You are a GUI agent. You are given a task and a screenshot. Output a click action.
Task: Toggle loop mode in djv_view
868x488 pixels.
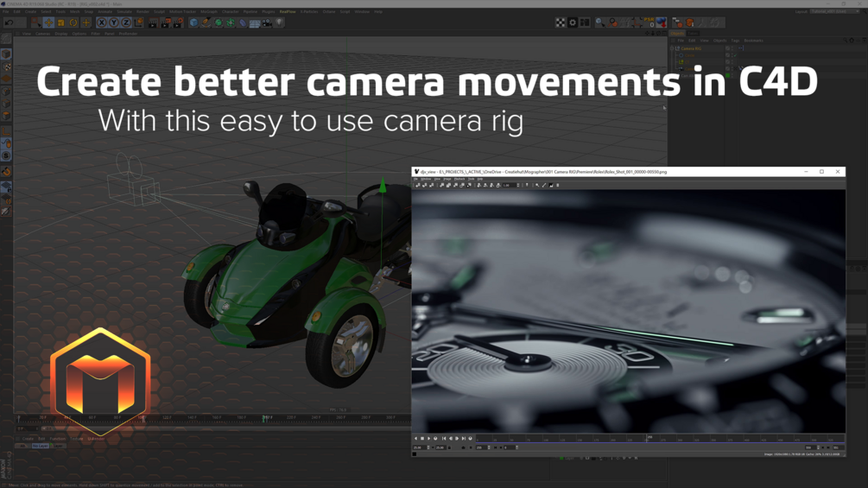[435, 438]
